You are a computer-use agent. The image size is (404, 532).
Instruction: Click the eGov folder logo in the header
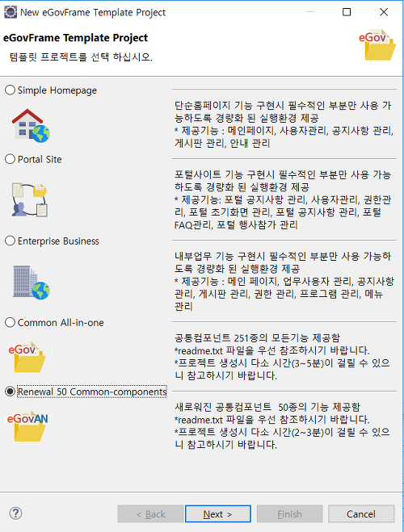[x=377, y=44]
